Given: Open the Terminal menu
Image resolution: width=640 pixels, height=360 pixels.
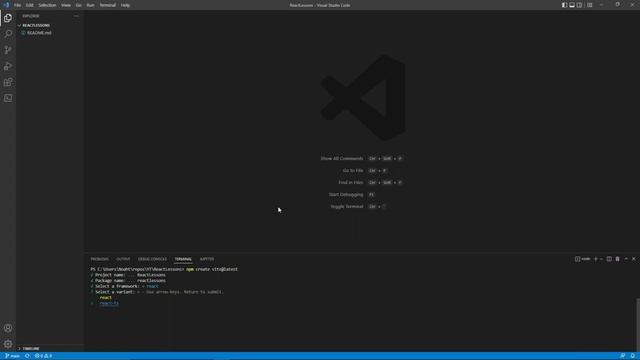Looking at the screenshot, I should 108,5.
